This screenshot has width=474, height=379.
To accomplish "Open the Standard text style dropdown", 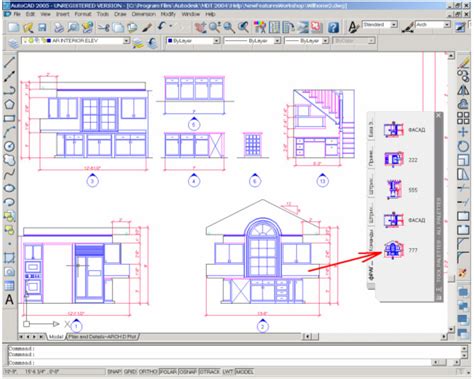I will click(394, 25).
